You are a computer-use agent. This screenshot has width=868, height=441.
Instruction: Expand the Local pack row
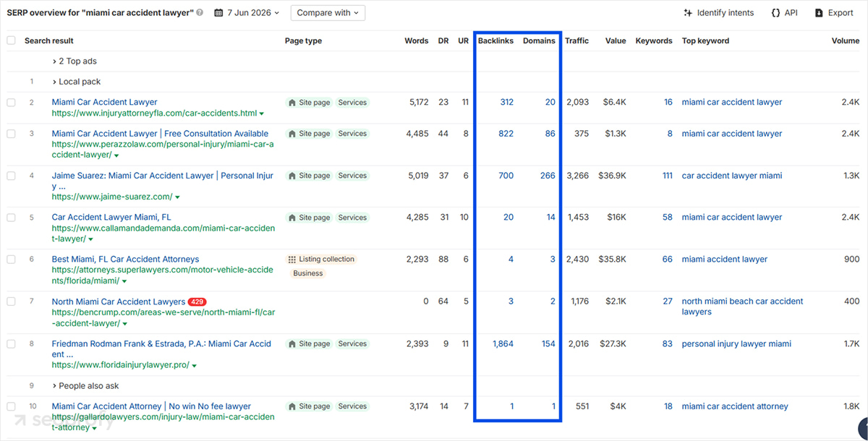pos(77,82)
